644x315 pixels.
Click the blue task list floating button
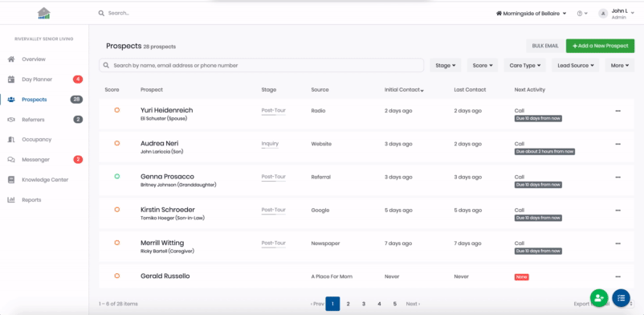click(x=621, y=298)
